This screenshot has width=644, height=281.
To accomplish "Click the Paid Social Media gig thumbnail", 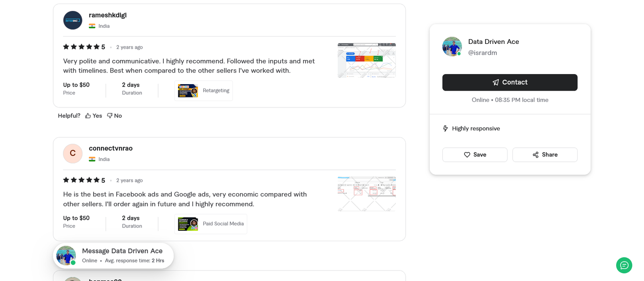I will pos(188,224).
